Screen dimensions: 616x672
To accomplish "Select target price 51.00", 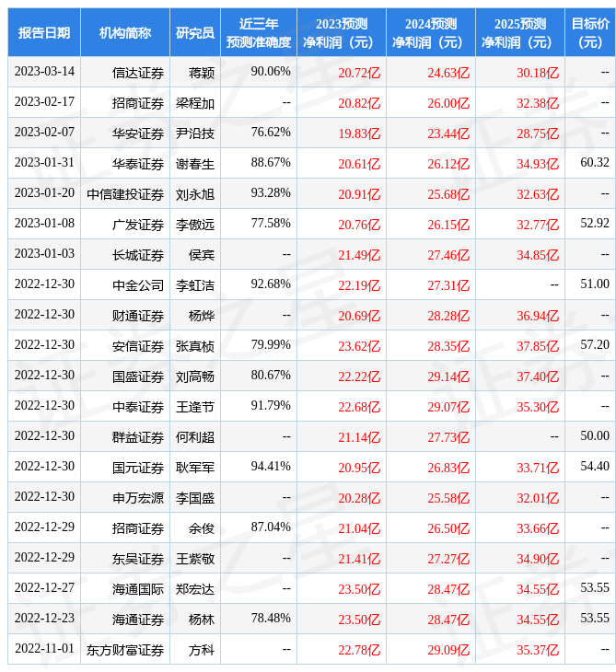I will (595, 284).
